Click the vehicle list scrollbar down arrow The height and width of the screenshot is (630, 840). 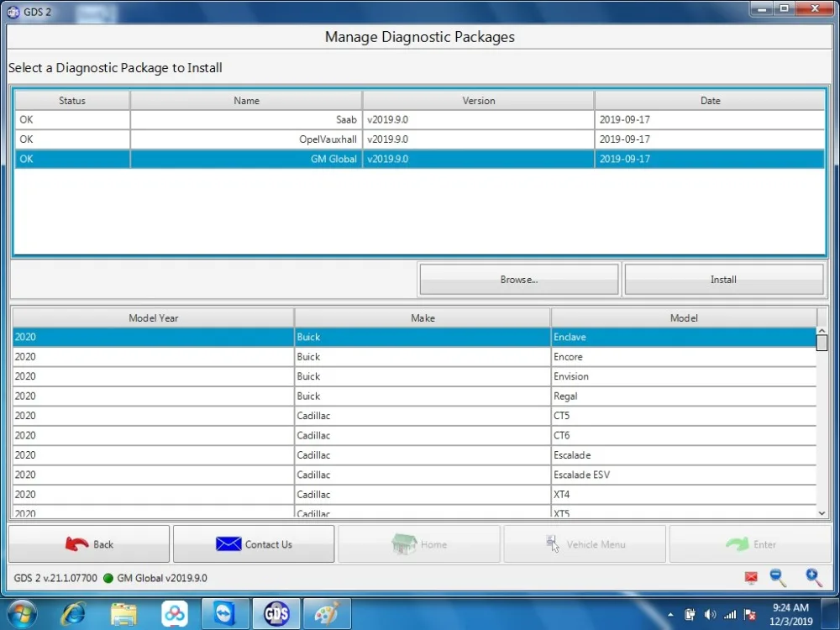tap(822, 513)
